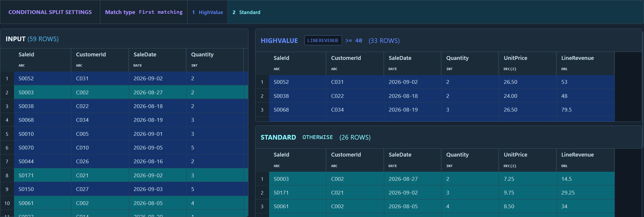Select the S0010 row in the Input table
The width and height of the screenshot is (644, 217).
coord(124,134)
